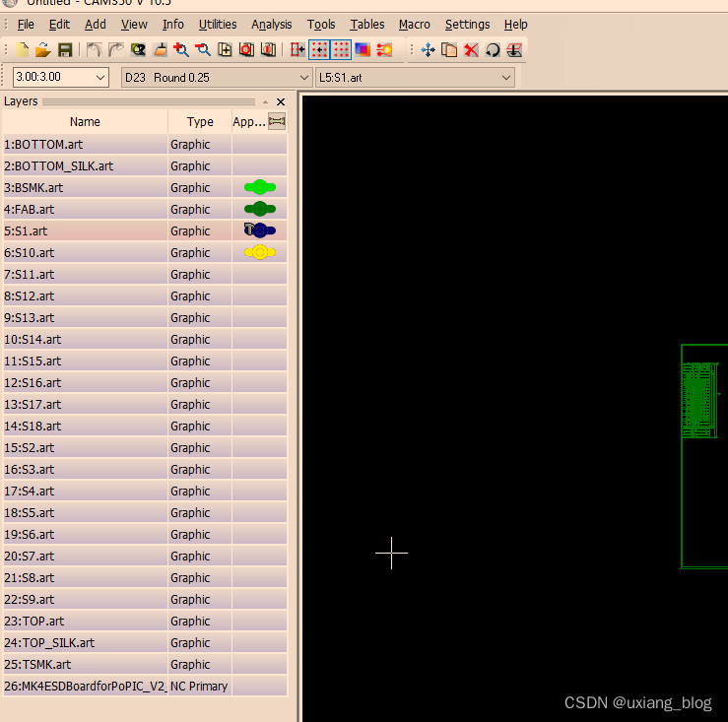Click dark blue swatch for 5:S1.art
The image size is (728, 722).
pos(259,230)
